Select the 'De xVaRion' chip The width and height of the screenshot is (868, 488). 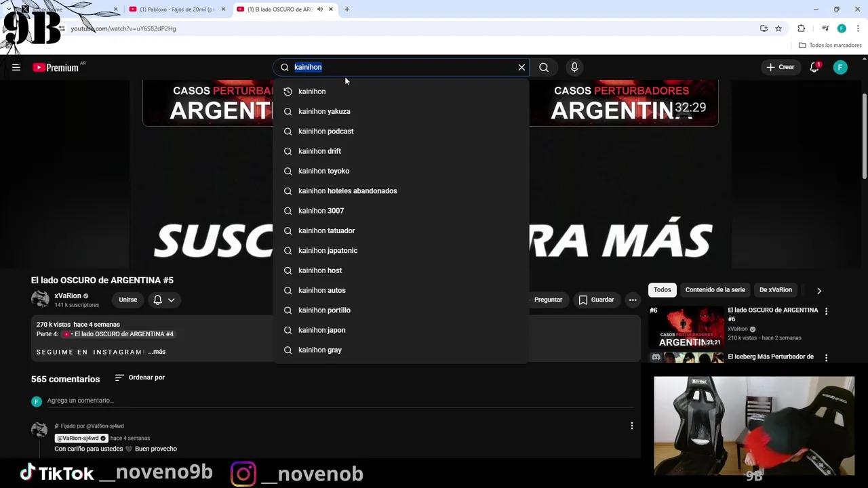pyautogui.click(x=776, y=290)
